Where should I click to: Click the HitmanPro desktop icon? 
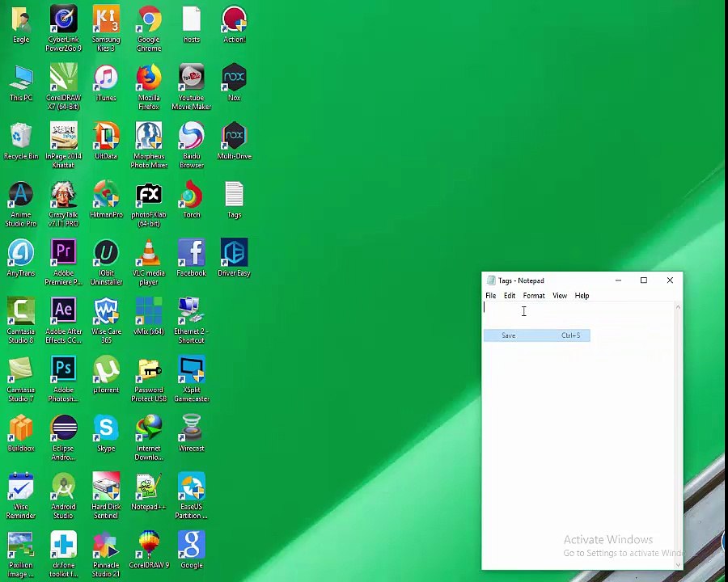coord(106,195)
